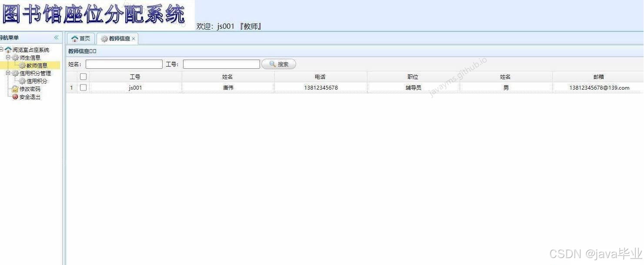Open 教师信息 in the navigation tree
Viewport: 644px width, 265px height.
37,65
